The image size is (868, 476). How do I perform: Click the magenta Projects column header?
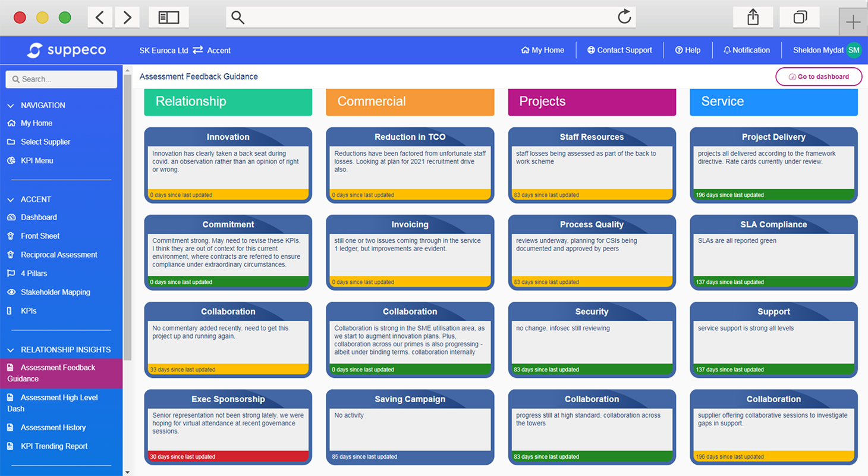(x=592, y=102)
